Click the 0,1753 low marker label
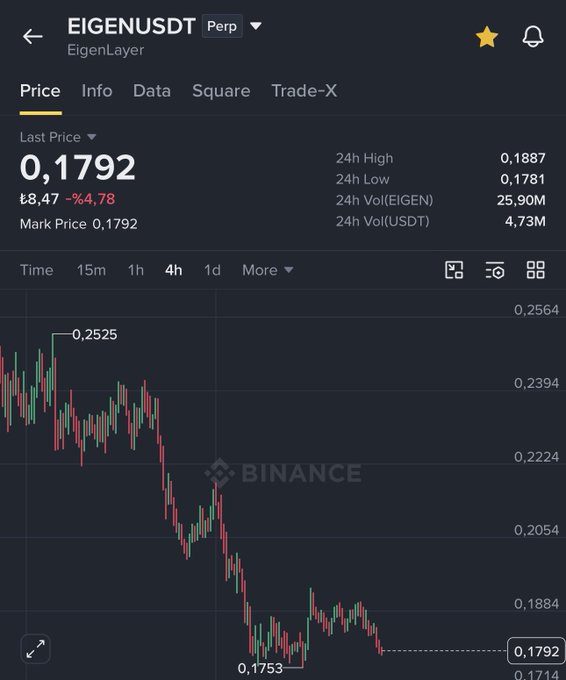Screen dimensions: 566x680 [x=260, y=668]
